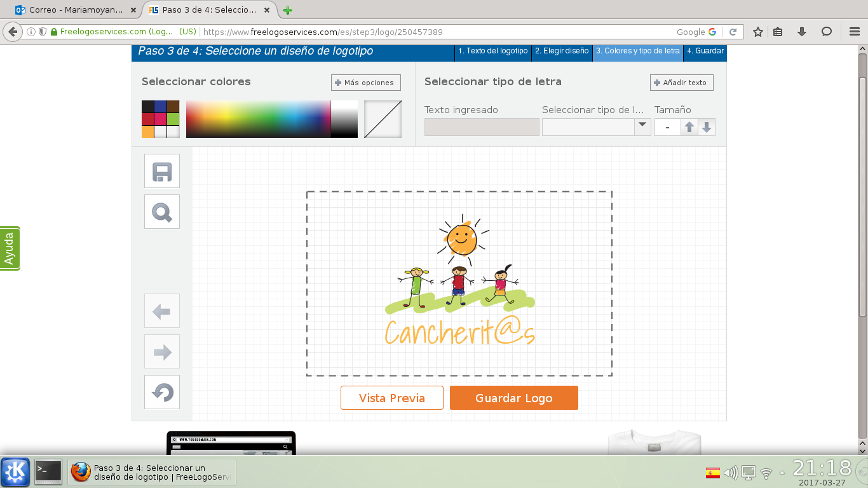Image resolution: width=868 pixels, height=488 pixels.
Task: Open terminal icon in taskbar
Action: pyautogui.click(x=48, y=472)
